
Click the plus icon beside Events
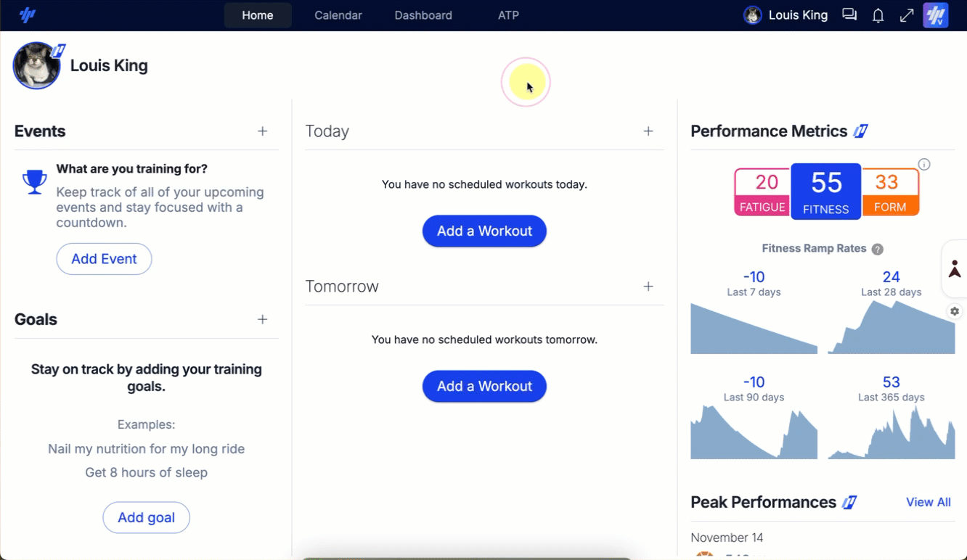(x=263, y=131)
